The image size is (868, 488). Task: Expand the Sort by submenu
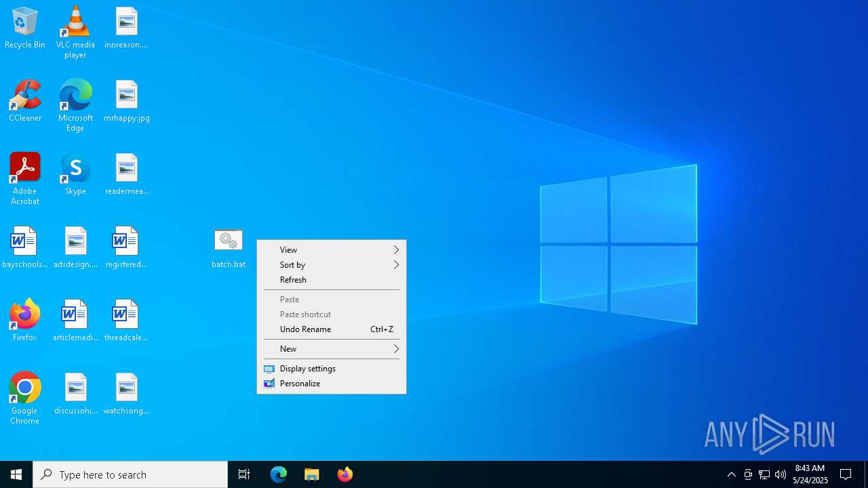[x=332, y=265]
